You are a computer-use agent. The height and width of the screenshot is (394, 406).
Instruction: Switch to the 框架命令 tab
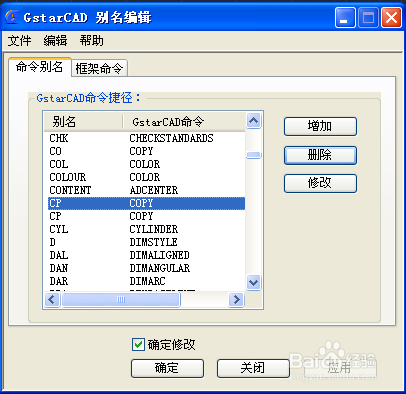click(x=99, y=69)
